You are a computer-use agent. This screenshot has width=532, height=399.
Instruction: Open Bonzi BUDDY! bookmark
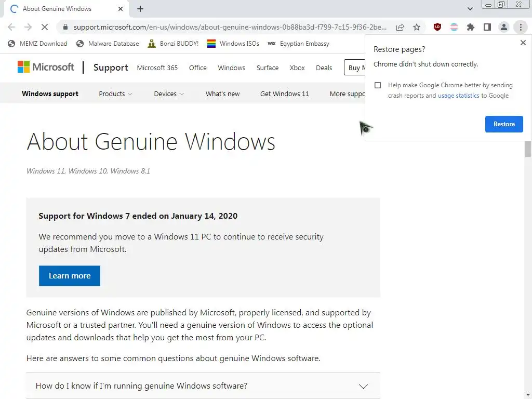click(x=173, y=44)
